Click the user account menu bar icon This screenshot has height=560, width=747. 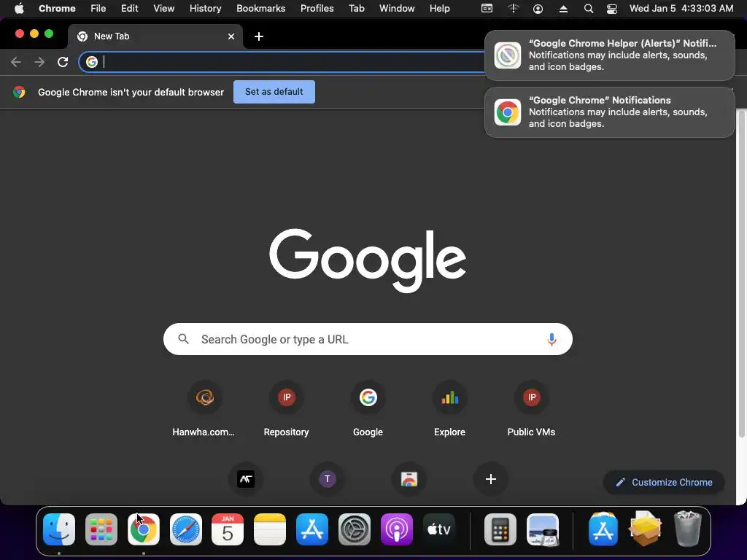tap(538, 9)
